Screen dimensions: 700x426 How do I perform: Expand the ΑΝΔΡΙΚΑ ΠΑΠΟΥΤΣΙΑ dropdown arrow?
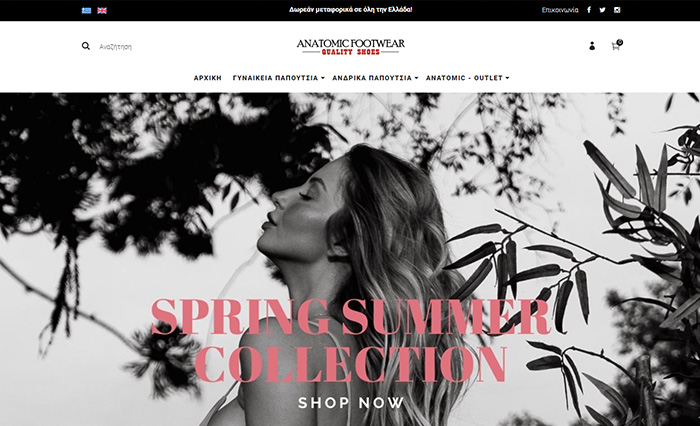pyautogui.click(x=416, y=78)
